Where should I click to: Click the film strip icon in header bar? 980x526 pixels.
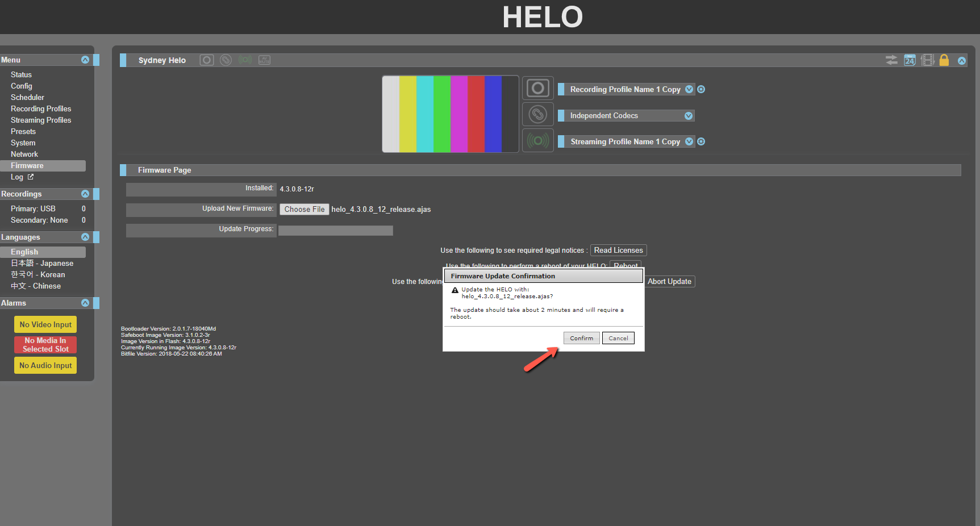928,60
